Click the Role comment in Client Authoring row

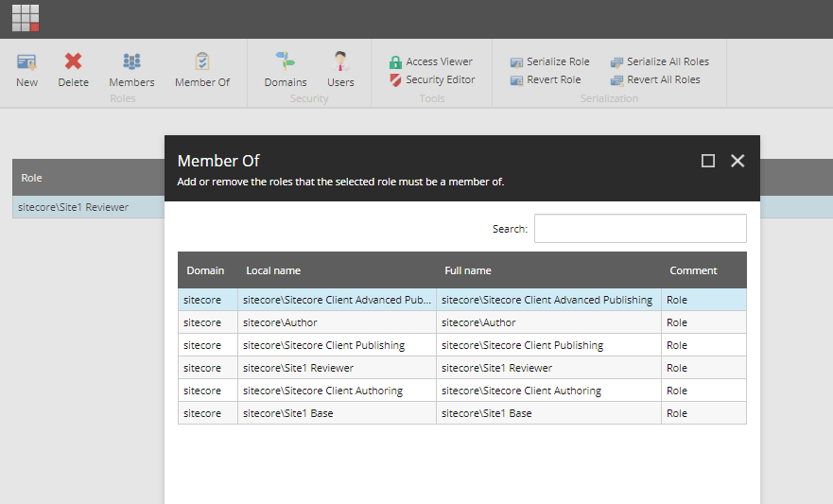703,391
